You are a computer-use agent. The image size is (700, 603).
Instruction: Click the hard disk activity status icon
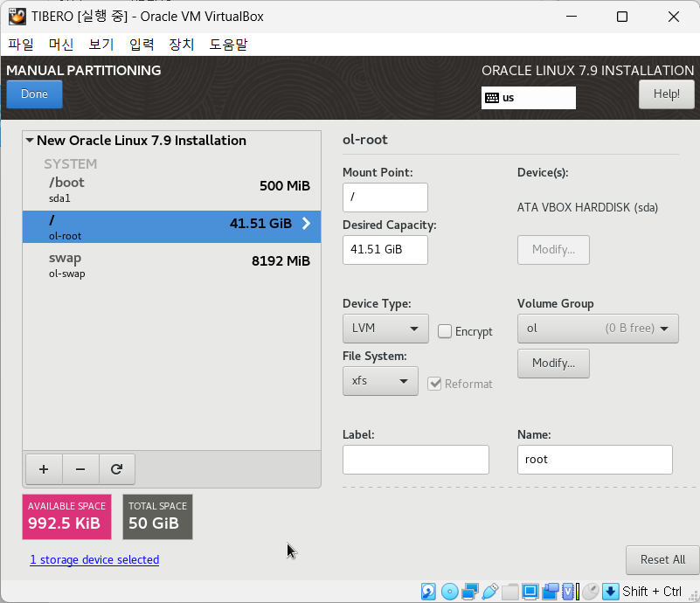click(428, 592)
